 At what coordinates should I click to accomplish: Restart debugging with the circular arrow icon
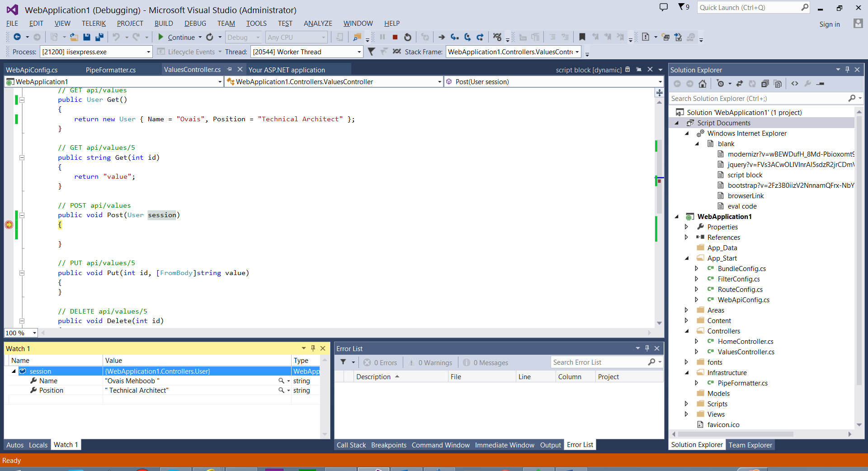tap(408, 37)
